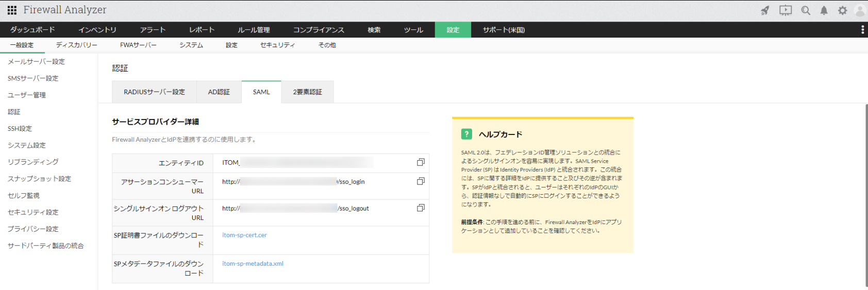This screenshot has width=868, height=290.
Task: Click the rocket quick-start icon
Action: point(765,10)
